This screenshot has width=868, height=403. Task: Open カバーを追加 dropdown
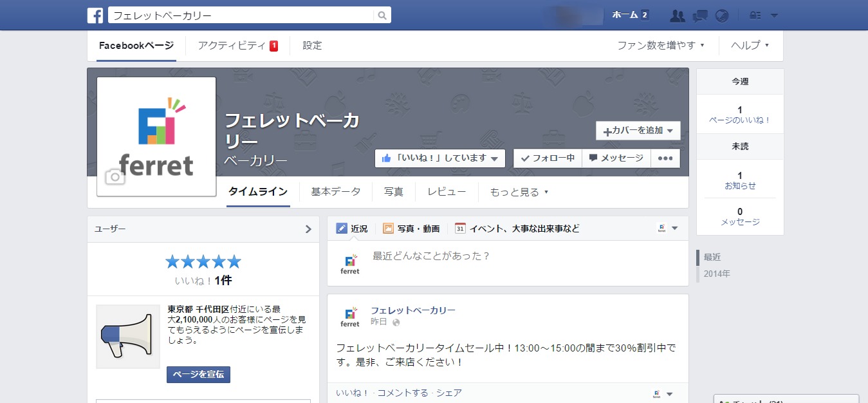pos(638,131)
